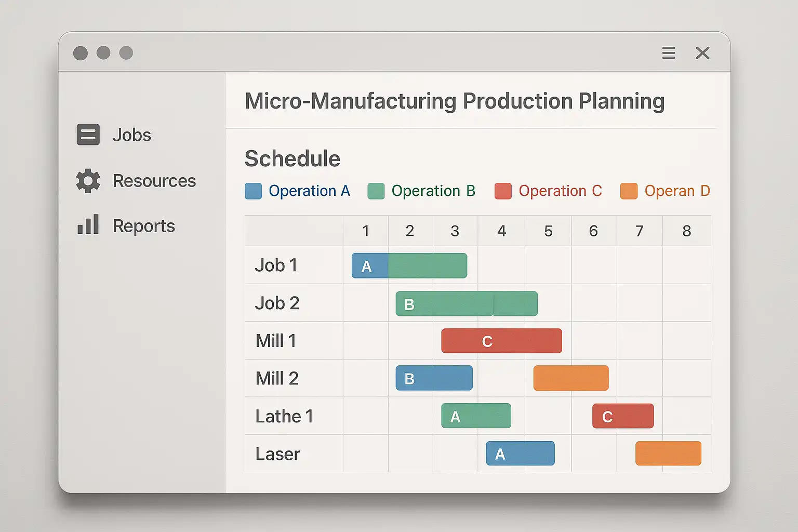Select the red C bar in Lathe 1 row

pyautogui.click(x=622, y=416)
